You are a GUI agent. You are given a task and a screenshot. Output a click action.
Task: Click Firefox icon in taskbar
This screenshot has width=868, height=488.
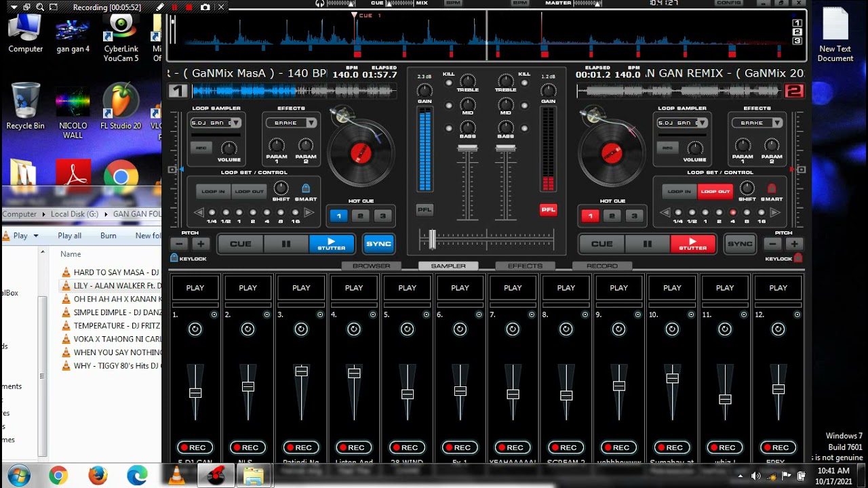click(98, 476)
